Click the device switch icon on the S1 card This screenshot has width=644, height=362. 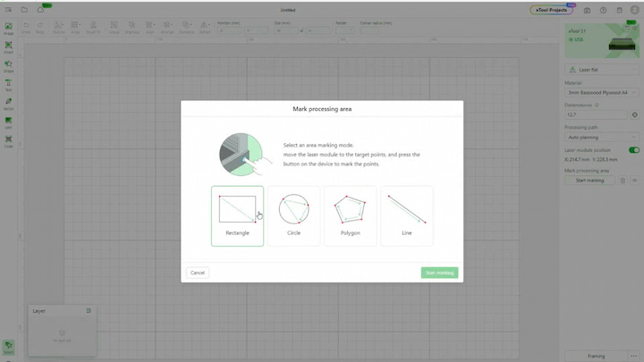[627, 28]
